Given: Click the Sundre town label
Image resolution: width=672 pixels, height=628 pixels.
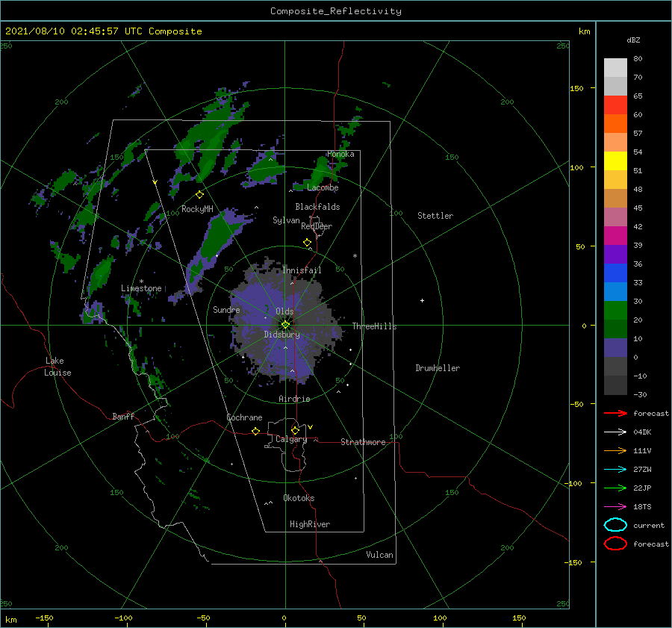Looking at the screenshot, I should point(226,309).
